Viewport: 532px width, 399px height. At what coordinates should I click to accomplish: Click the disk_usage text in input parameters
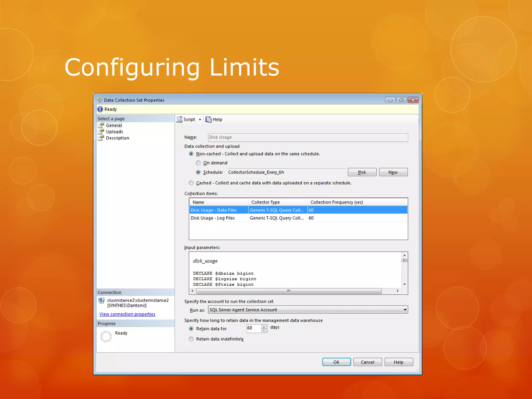pyautogui.click(x=205, y=261)
